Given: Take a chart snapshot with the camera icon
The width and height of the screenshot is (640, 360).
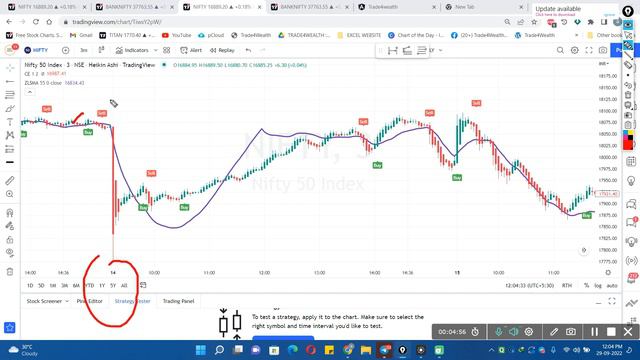Looking at the screenshot, I should pos(603,50).
